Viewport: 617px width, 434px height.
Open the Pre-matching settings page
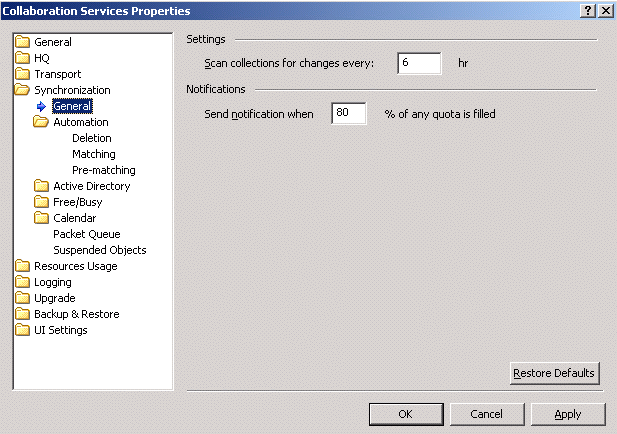click(104, 170)
